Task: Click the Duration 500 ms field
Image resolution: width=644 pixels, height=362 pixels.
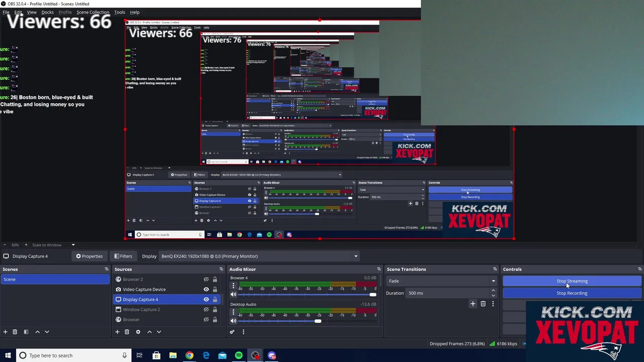Action: click(x=448, y=293)
